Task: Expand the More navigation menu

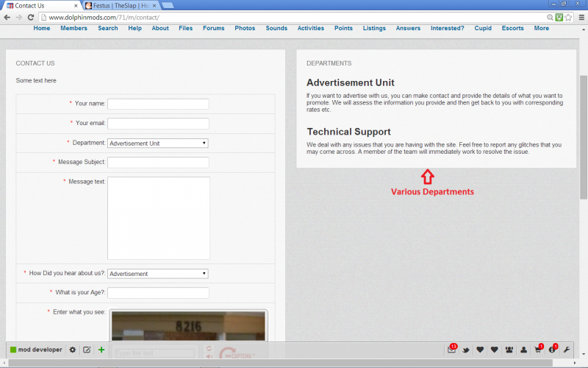Action: click(542, 28)
